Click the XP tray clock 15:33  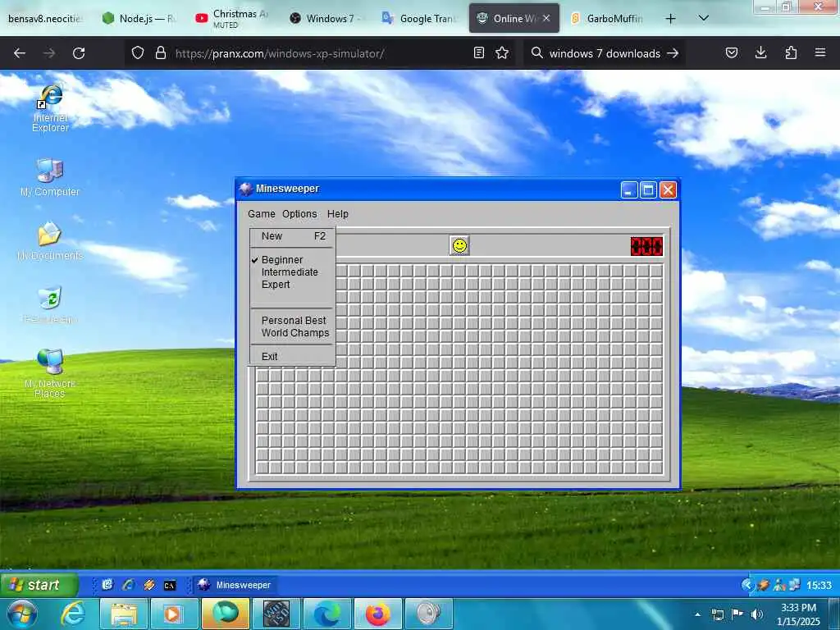click(x=819, y=585)
